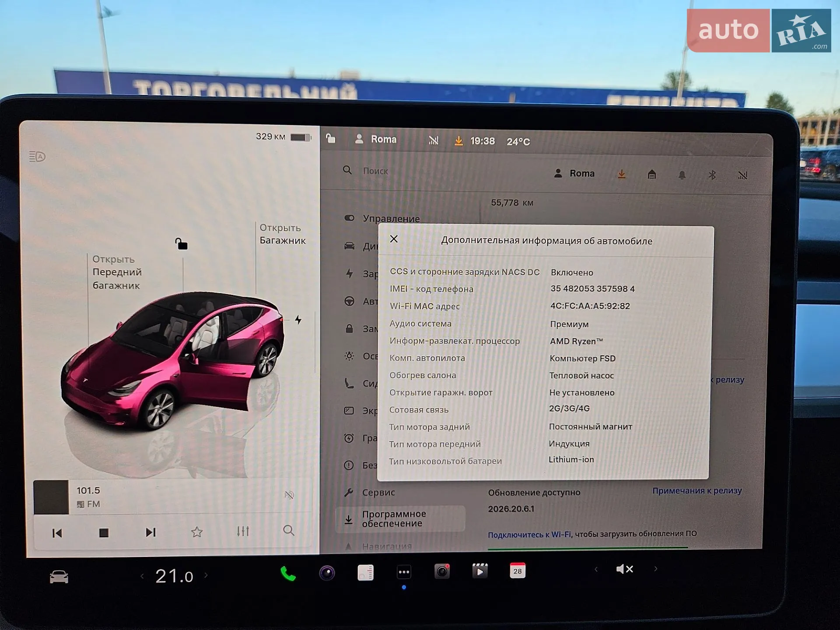Lower volume with left arrow
The image size is (840, 630).
click(596, 569)
